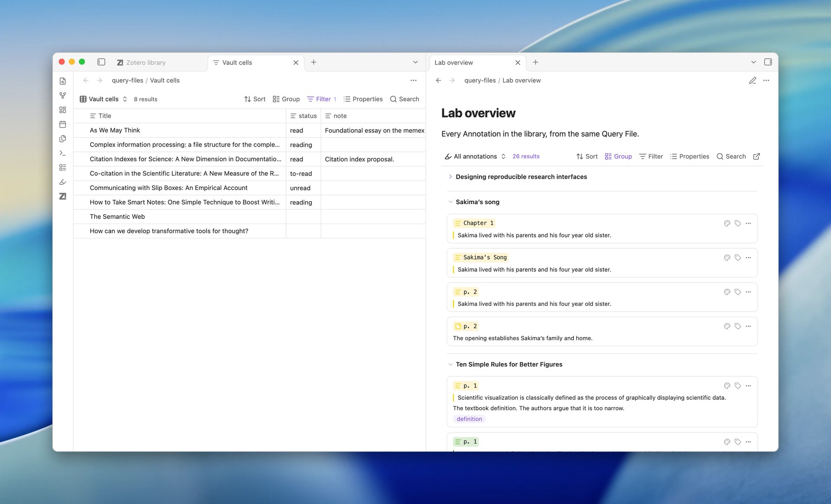Expand Designing reproducible research interfaces group

[x=451, y=177]
